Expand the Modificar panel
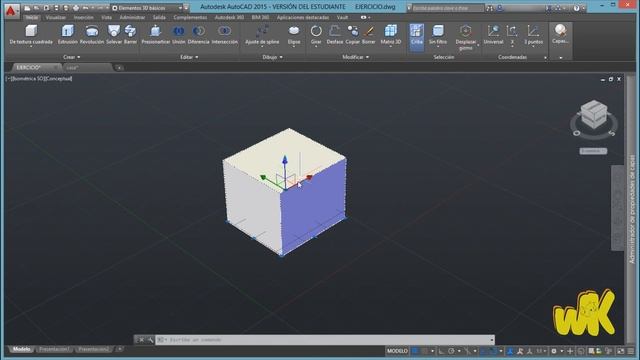 click(356, 57)
